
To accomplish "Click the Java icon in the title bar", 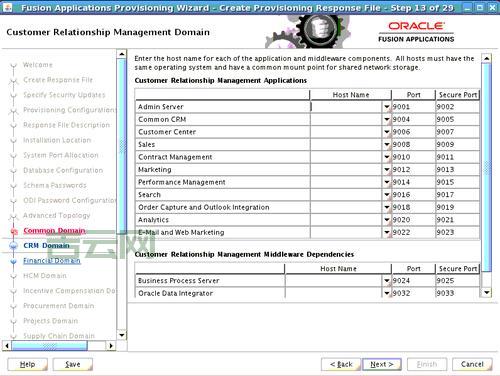I will (8, 7).
